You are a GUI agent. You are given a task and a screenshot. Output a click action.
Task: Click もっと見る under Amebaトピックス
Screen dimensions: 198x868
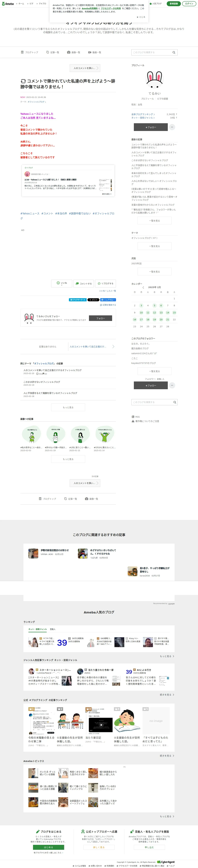(167, 816)
